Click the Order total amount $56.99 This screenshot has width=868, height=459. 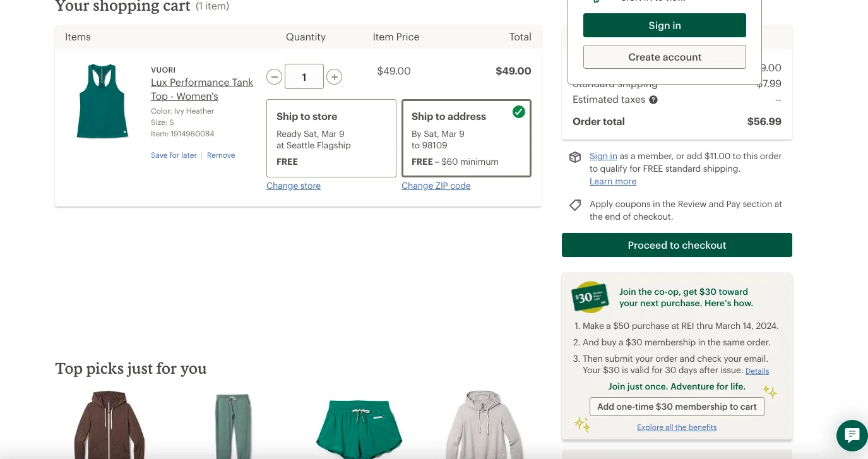764,121
